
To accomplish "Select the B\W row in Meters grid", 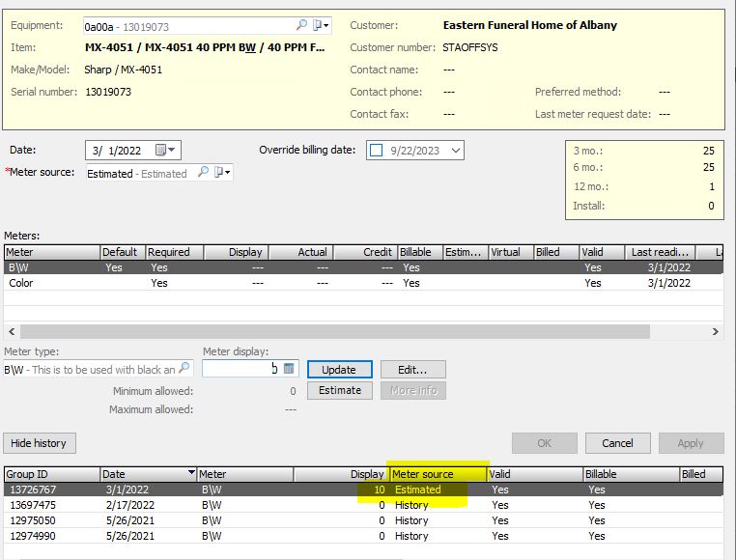I will 363,267.
